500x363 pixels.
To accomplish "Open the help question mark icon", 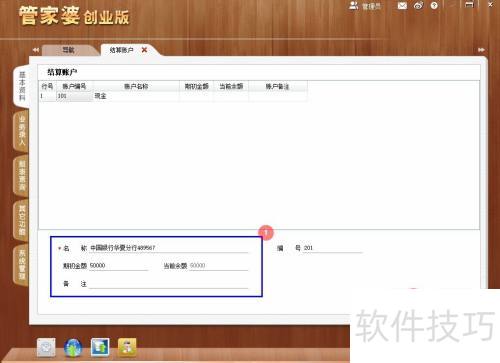I will coord(434,6).
